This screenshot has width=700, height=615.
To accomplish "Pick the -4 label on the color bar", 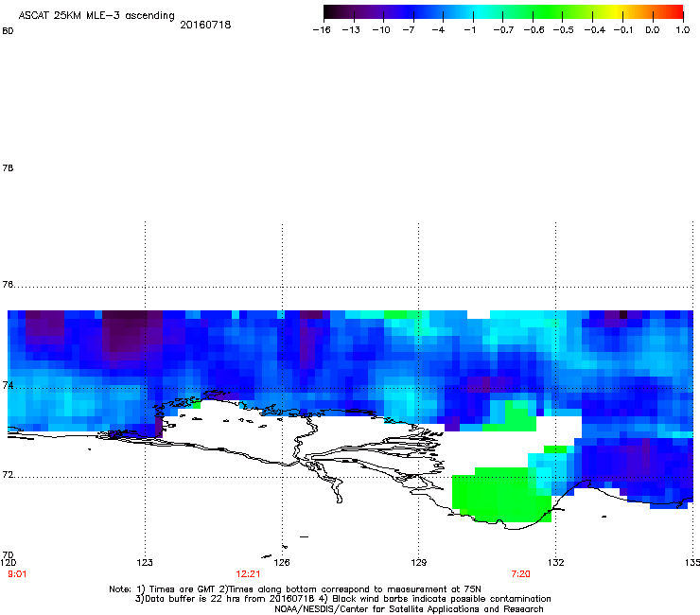I will tap(438, 30).
